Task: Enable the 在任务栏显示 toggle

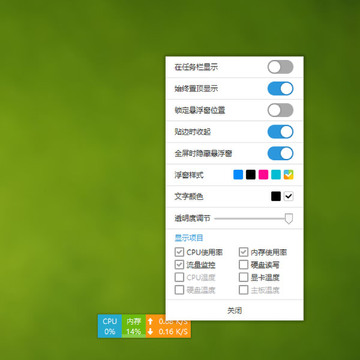Action: coord(280,67)
